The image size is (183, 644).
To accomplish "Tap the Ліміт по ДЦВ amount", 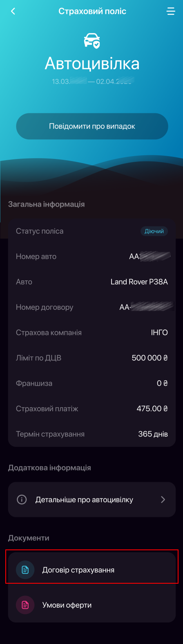I will tap(150, 358).
